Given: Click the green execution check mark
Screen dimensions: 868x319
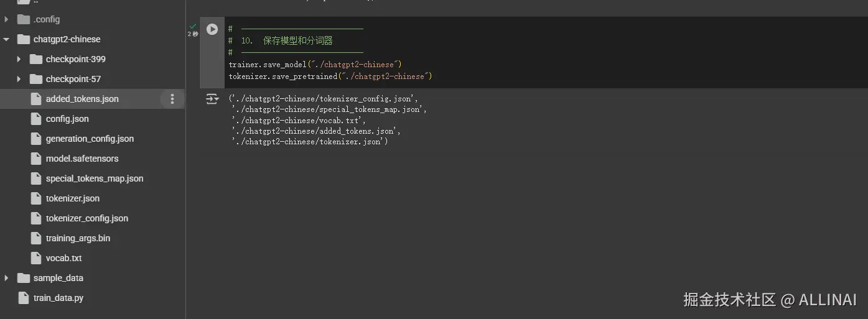Looking at the screenshot, I should pyautogui.click(x=193, y=27).
